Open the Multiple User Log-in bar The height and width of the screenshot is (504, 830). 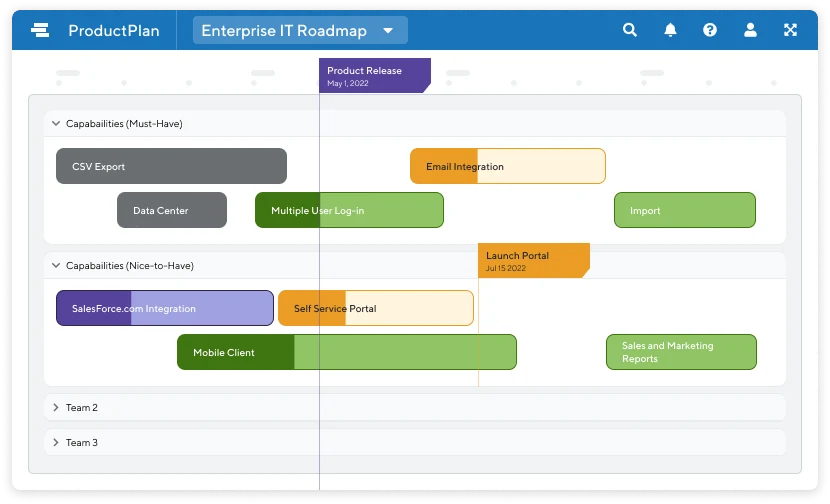(x=349, y=210)
